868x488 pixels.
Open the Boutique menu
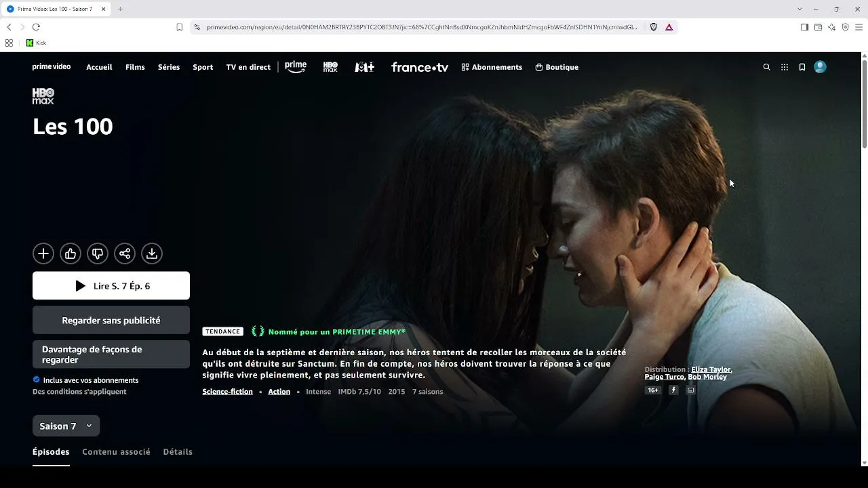(x=557, y=67)
